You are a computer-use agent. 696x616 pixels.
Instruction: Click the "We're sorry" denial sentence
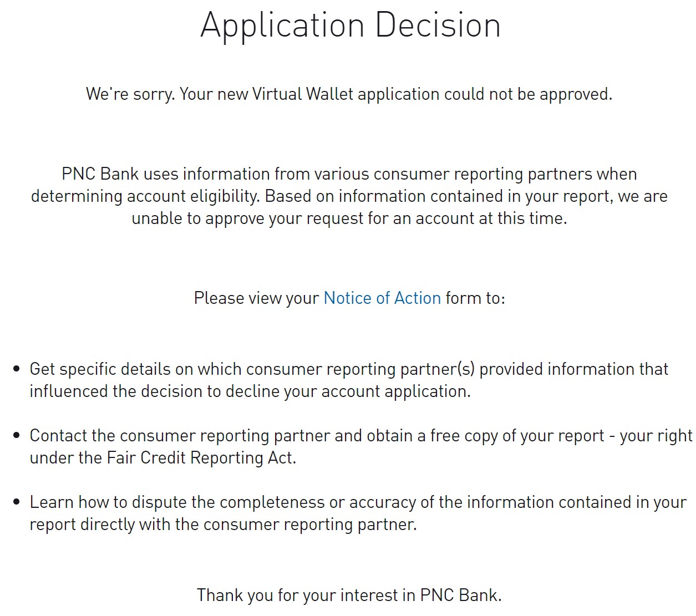coord(348,94)
